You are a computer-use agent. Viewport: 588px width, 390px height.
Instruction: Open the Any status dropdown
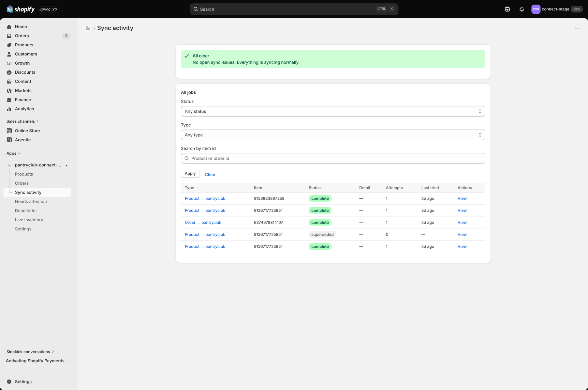[333, 111]
